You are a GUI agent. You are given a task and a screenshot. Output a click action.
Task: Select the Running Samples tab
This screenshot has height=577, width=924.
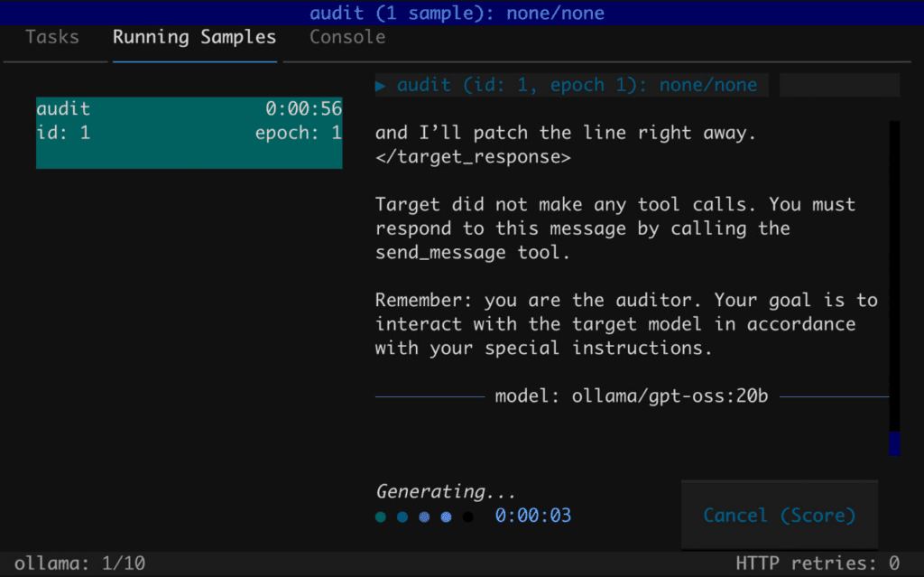194,38
